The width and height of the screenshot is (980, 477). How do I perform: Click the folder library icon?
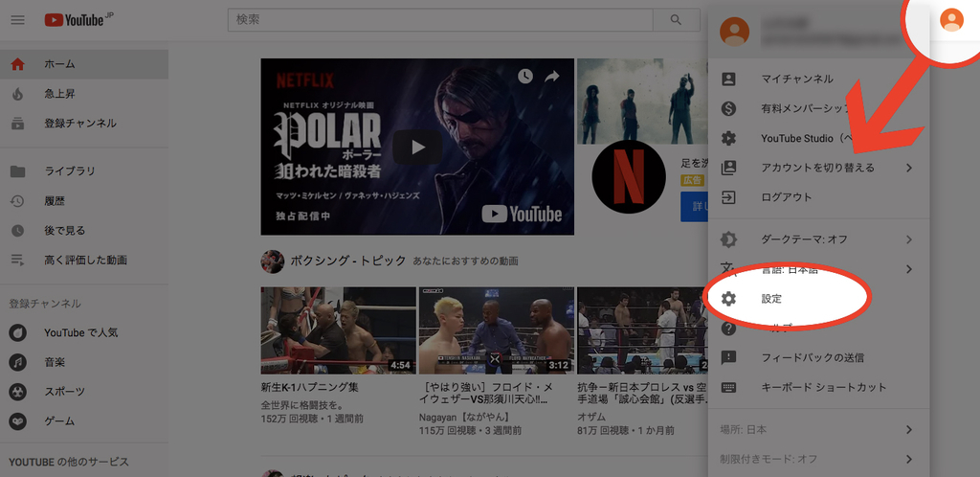click(17, 171)
